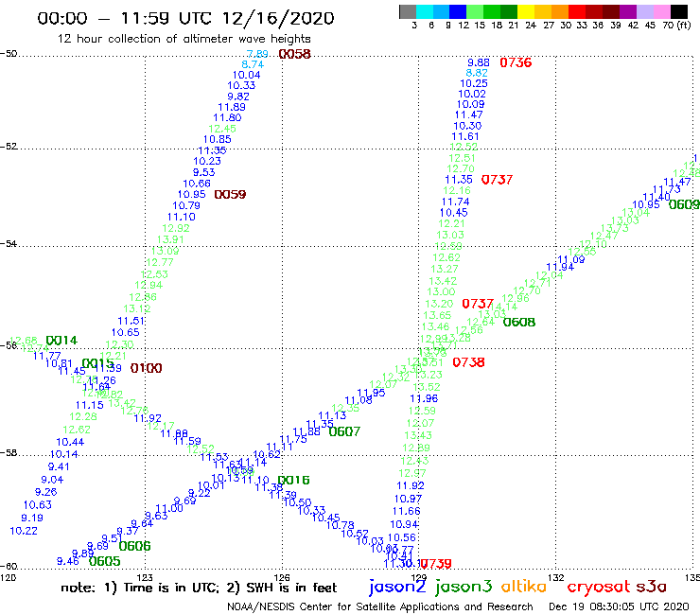Click the yellow 24 ft legend swatch
Viewport: 700px width, 615px height.
(526, 11)
